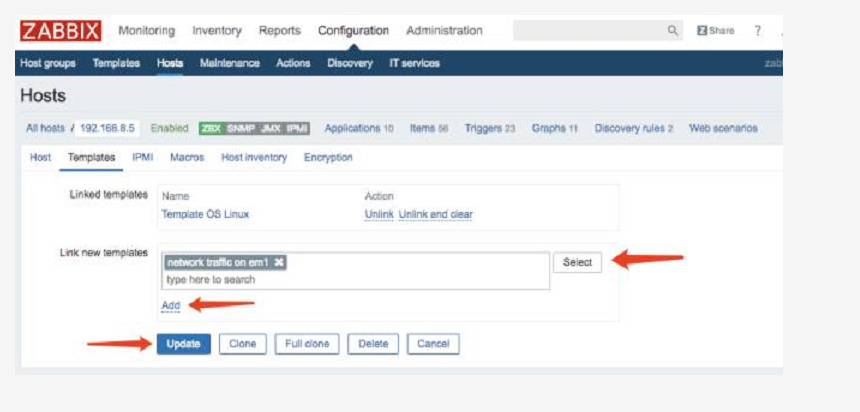Click the JMX availability badge

click(270, 128)
